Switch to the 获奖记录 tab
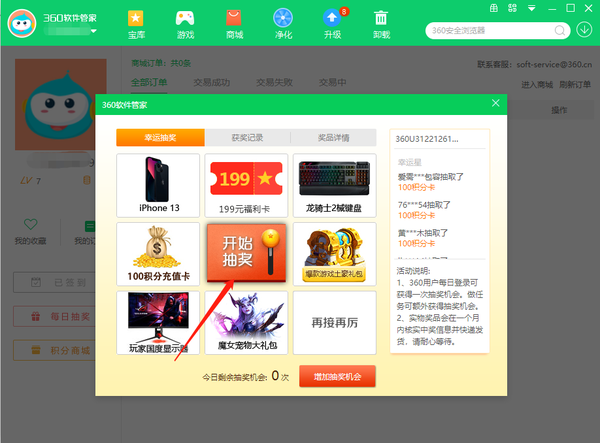 click(x=247, y=137)
